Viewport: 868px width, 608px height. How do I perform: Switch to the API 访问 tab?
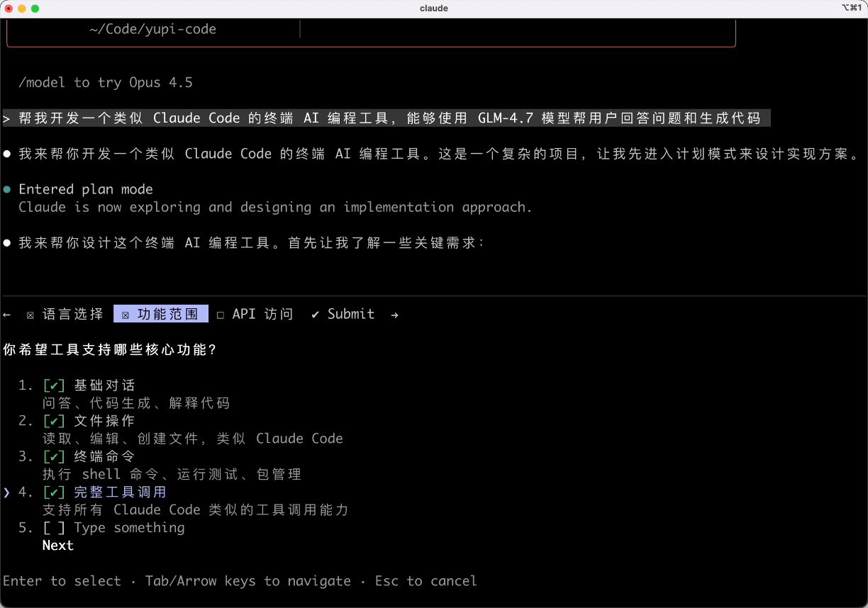[x=255, y=314]
